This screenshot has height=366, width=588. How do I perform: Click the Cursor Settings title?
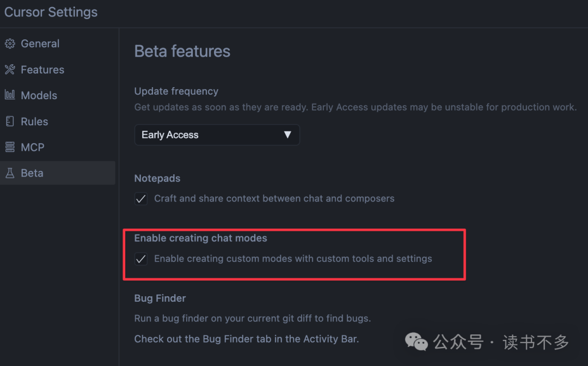coord(50,12)
